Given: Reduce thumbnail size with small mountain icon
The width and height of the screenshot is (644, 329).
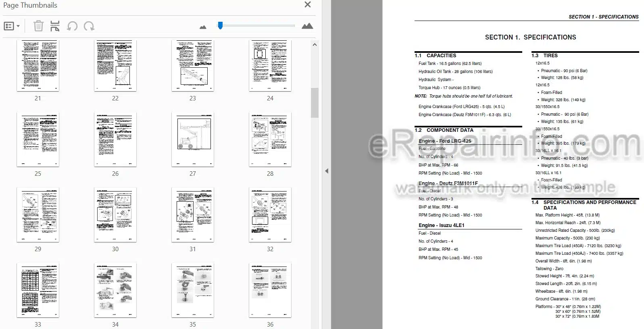Looking at the screenshot, I should [x=203, y=27].
